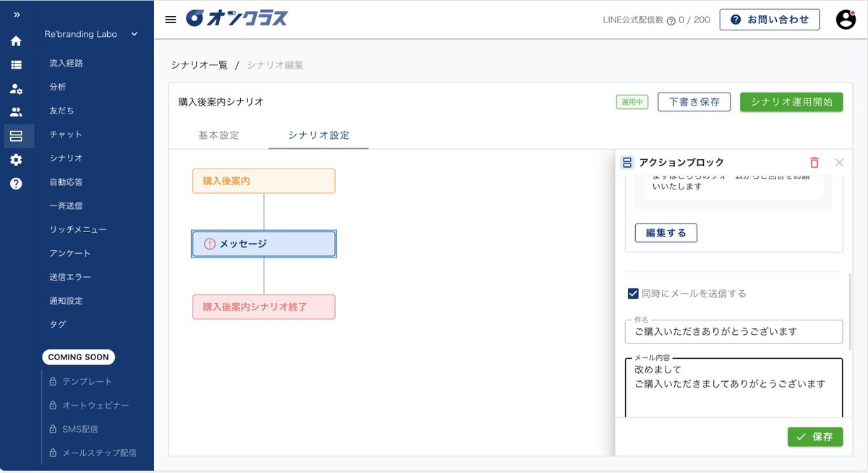Image resolution: width=868 pixels, height=473 pixels.
Task: Click the hamburger menu icon next to the logo
Action: 171,20
